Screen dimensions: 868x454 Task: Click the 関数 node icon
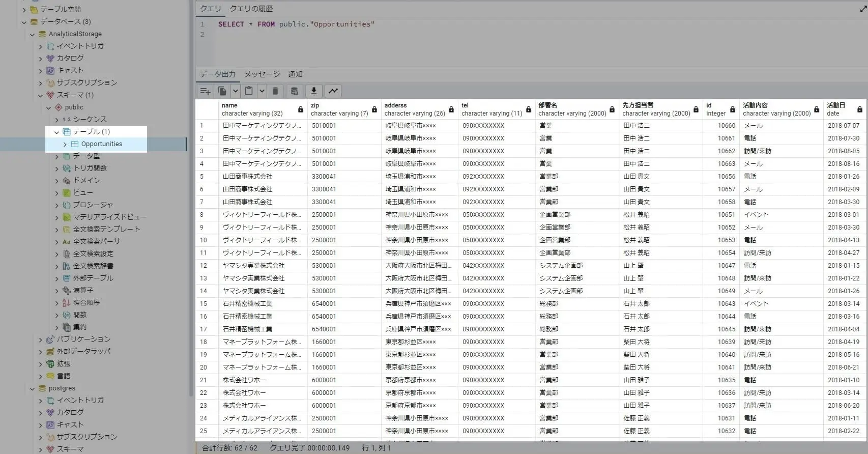(x=67, y=315)
